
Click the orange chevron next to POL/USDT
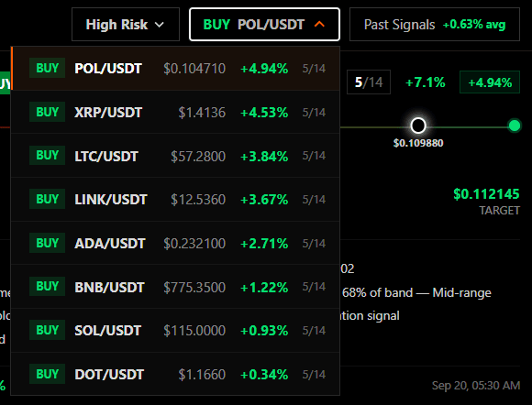[x=319, y=25]
